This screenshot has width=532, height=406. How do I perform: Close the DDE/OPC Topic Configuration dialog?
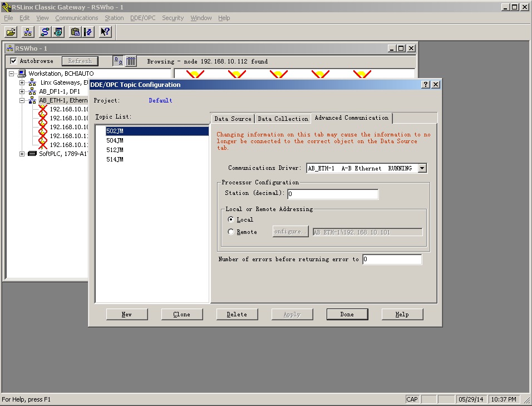coord(436,85)
